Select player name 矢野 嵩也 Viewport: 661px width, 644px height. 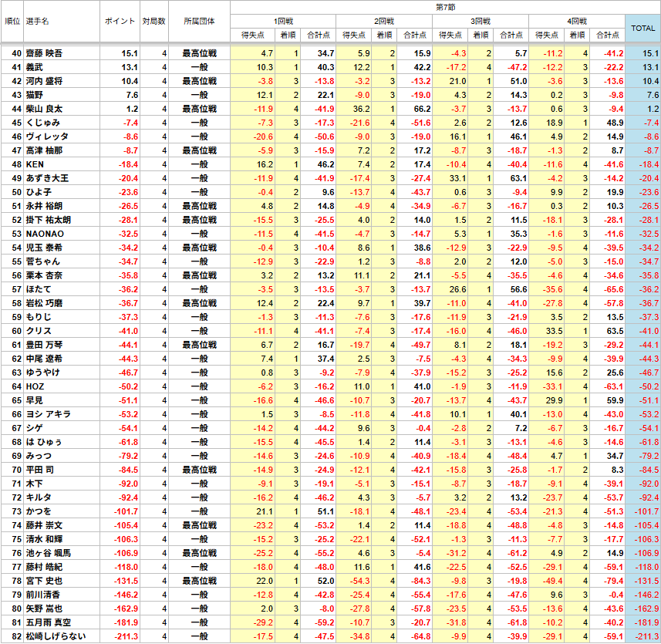click(44, 609)
